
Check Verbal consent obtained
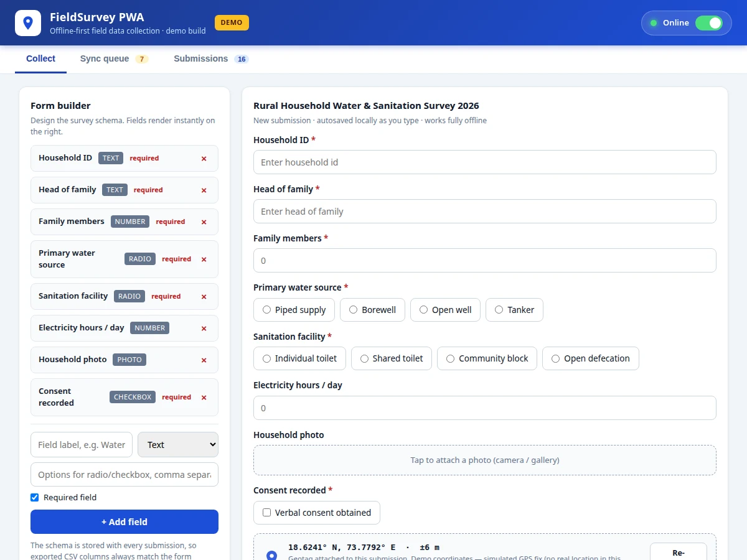point(317,513)
